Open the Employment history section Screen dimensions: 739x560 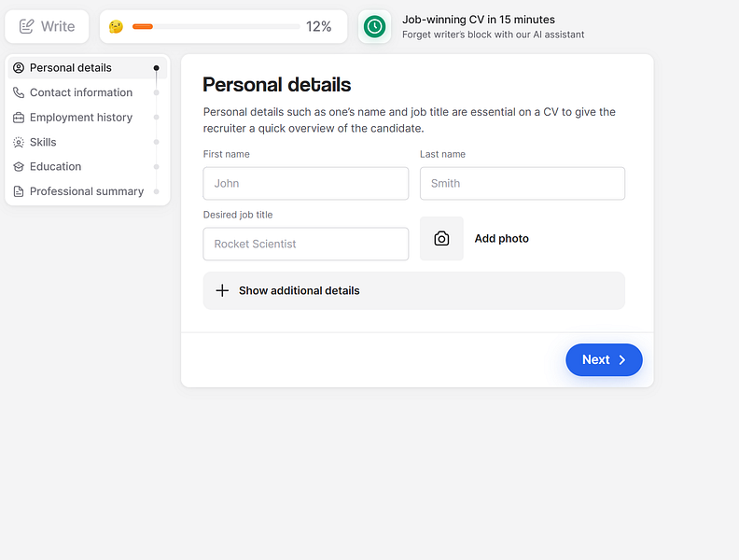click(81, 118)
